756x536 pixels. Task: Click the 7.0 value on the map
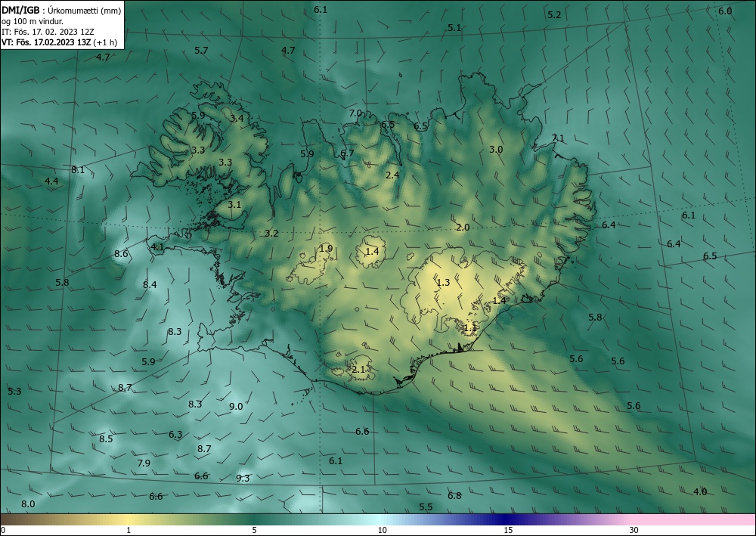coord(355,113)
